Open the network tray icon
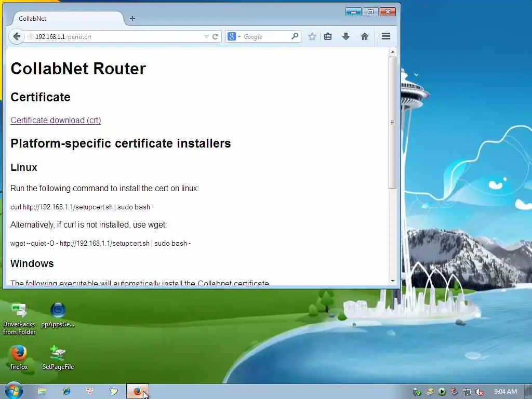The image size is (532, 399). [467, 392]
